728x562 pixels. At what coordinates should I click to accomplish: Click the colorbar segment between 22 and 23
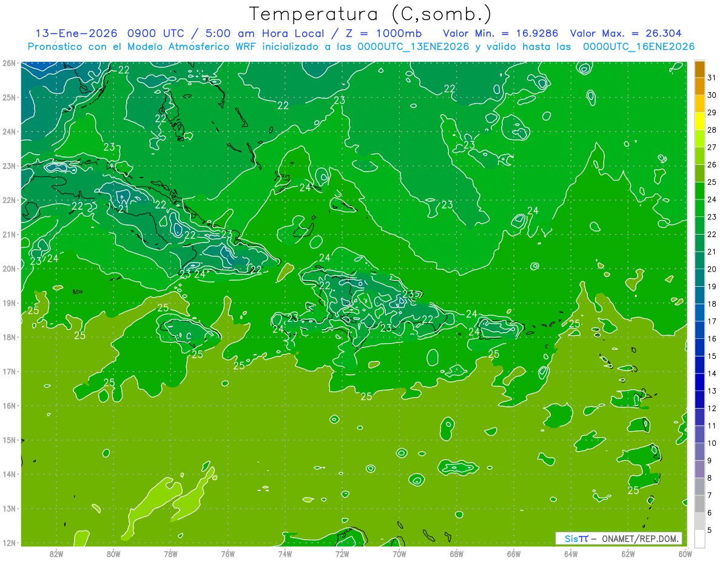[699, 226]
